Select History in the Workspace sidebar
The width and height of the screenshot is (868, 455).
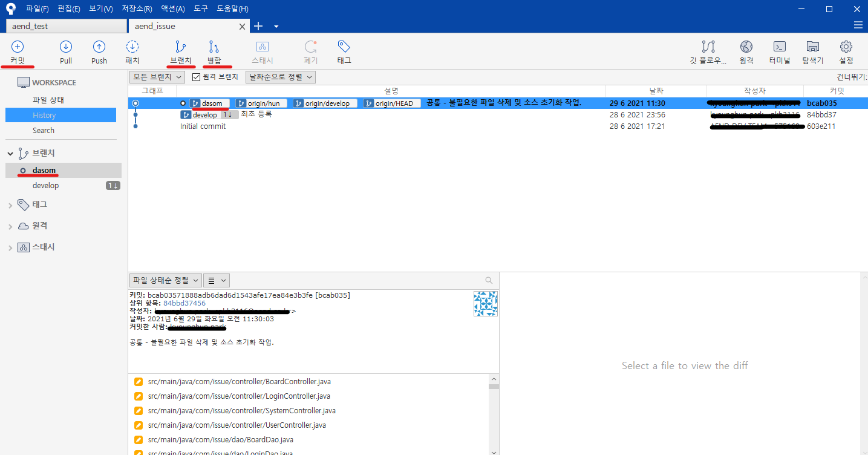(60, 115)
